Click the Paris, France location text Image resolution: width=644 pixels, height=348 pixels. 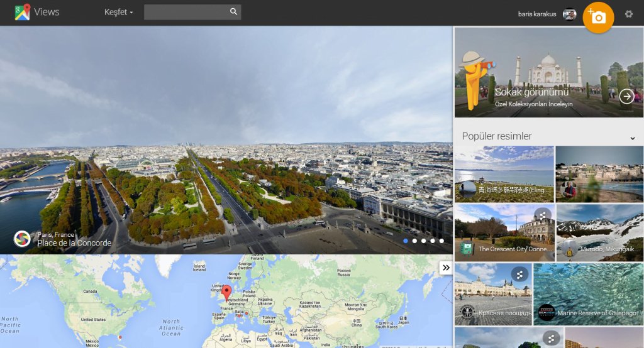coord(55,235)
